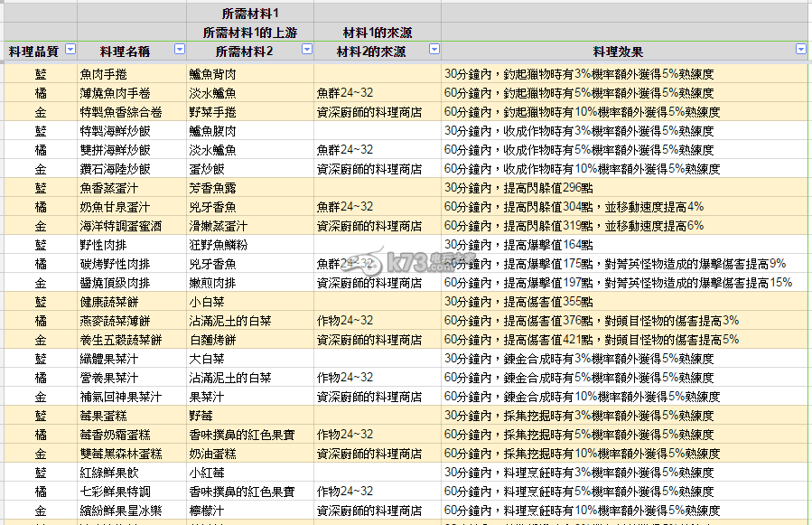Select the 所需材料1 header cell
This screenshot has height=525, width=812.
[250, 13]
